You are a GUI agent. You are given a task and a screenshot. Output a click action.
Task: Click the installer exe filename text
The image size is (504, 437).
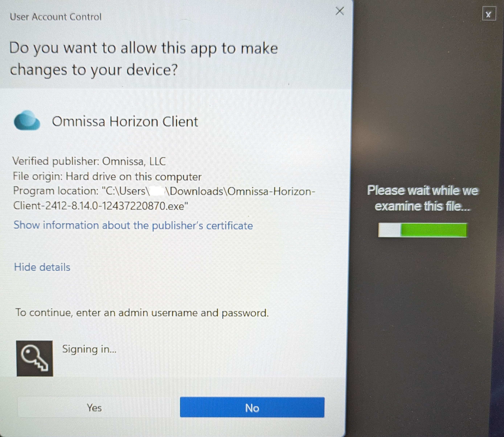pyautogui.click(x=101, y=206)
